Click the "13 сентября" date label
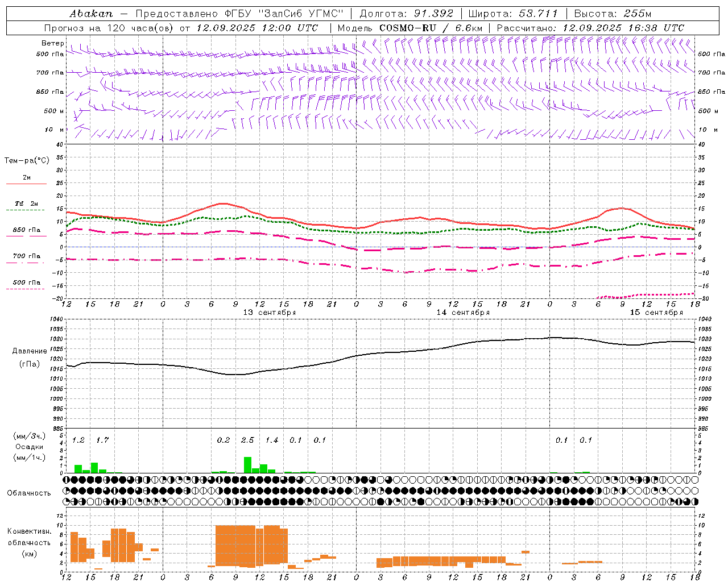 click(270, 313)
